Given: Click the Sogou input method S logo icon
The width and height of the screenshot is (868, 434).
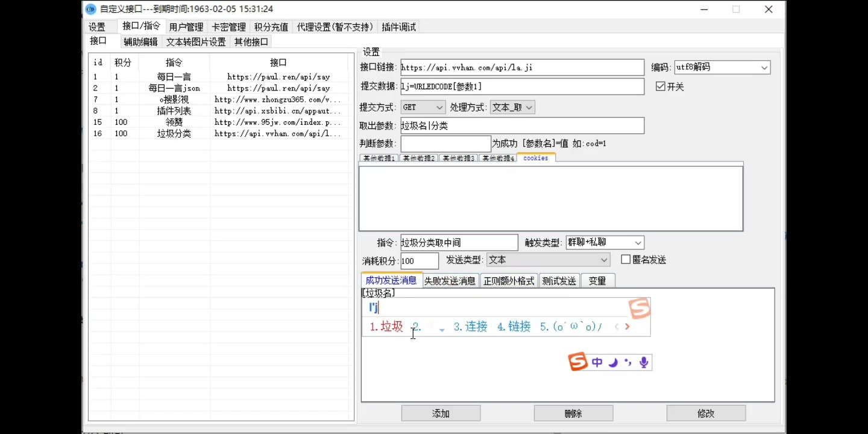Looking at the screenshot, I should coord(577,362).
